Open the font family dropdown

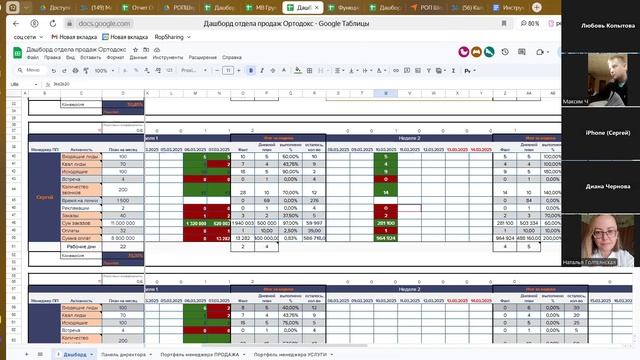pyautogui.click(x=194, y=71)
